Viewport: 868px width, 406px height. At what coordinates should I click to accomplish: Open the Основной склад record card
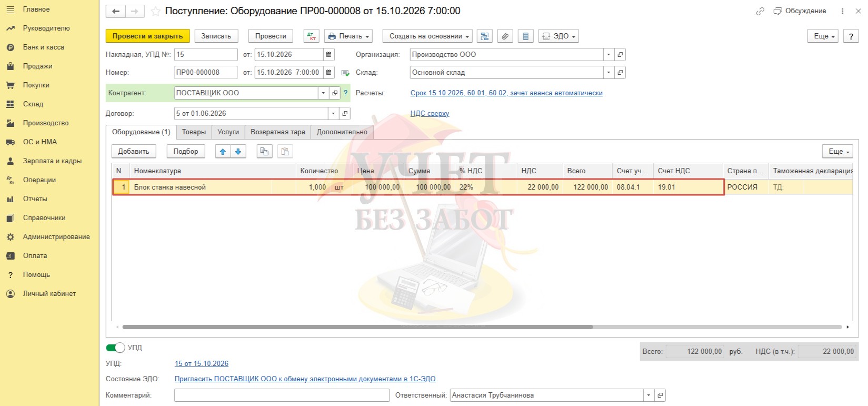620,72
